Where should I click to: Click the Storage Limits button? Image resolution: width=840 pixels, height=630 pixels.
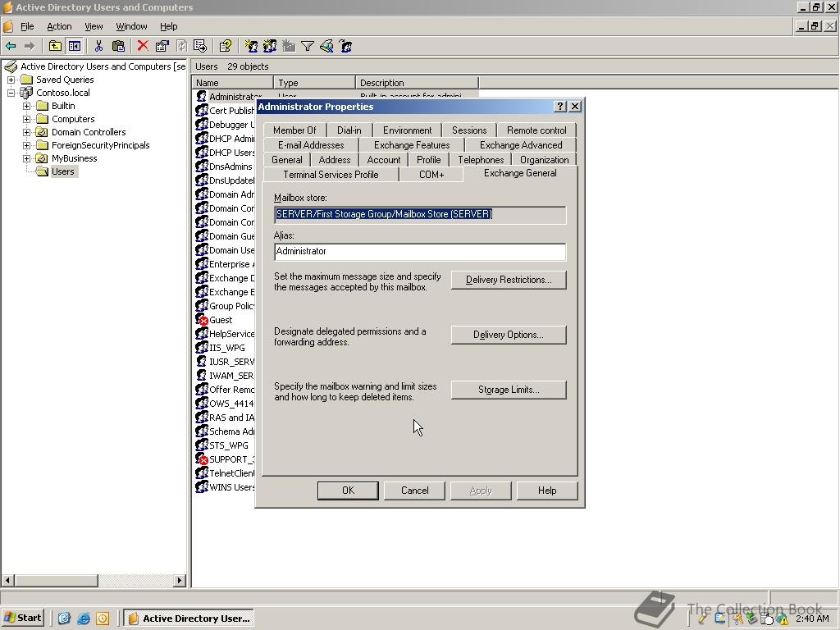click(x=509, y=390)
